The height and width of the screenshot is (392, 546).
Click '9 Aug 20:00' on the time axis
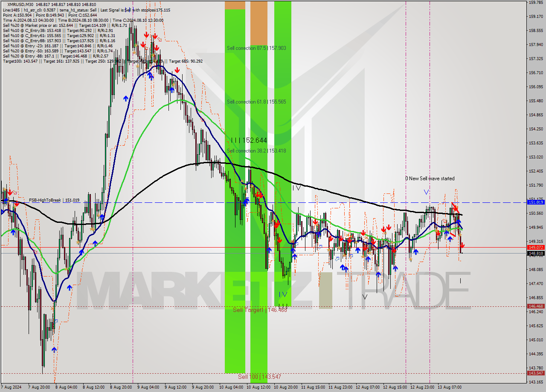[x=203, y=387]
